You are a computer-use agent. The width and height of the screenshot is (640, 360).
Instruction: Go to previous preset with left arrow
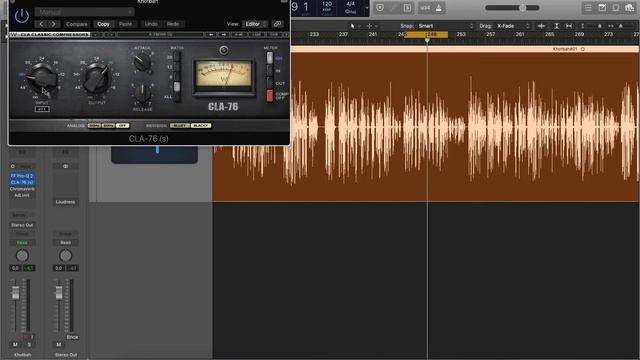click(41, 24)
